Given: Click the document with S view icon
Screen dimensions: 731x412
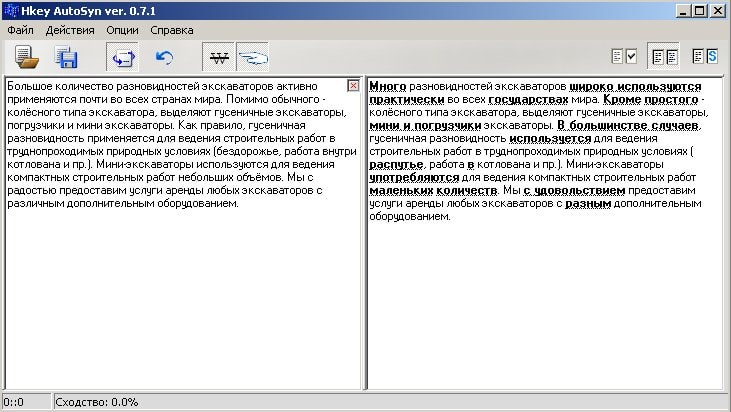Looking at the screenshot, I should (705, 58).
